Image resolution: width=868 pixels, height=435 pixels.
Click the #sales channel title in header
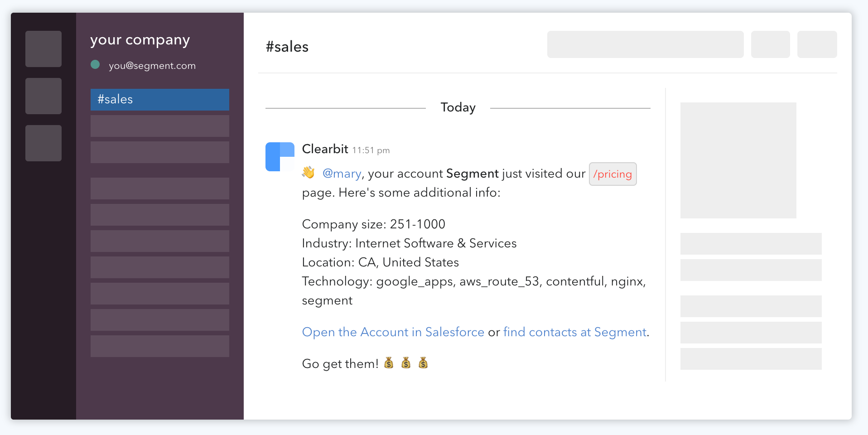tap(287, 47)
